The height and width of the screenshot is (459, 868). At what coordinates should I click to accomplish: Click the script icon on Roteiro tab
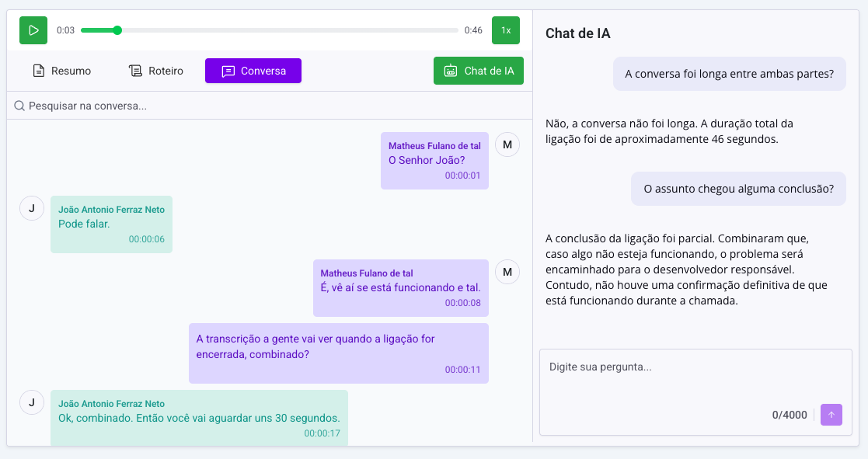[135, 71]
